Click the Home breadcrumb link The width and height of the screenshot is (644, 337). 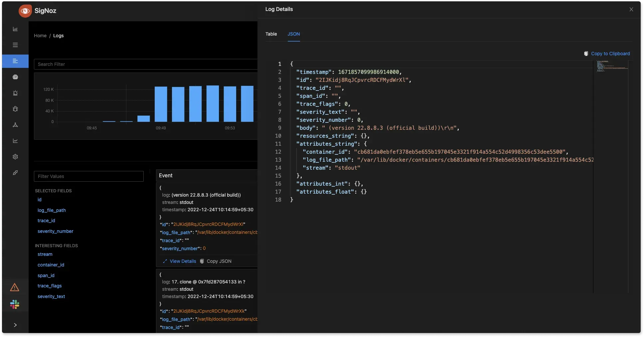coord(40,36)
